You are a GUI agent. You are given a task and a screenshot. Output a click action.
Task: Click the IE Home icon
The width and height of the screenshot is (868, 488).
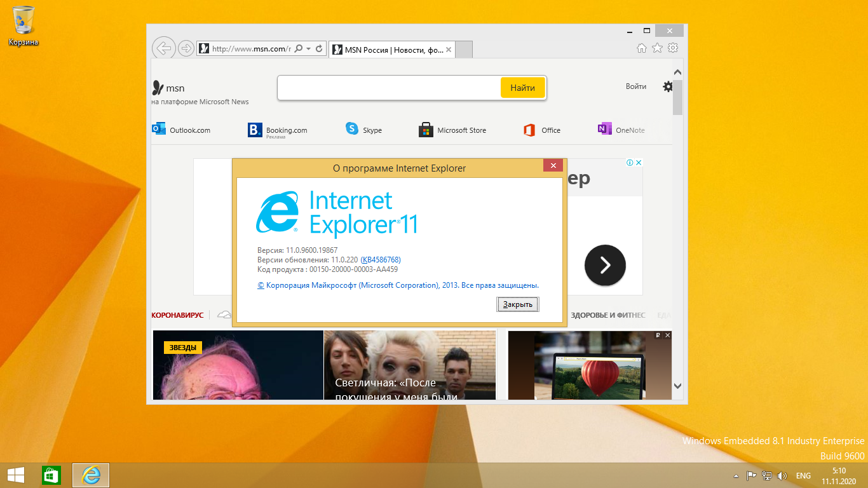pos(642,48)
